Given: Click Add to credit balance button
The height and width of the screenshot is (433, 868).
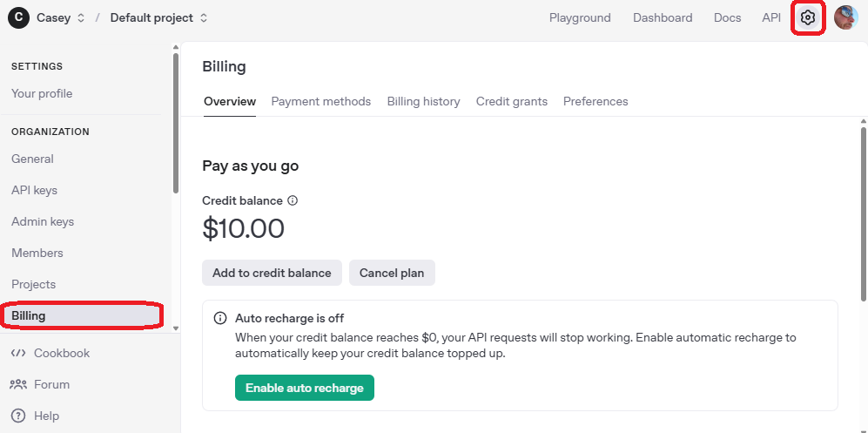Looking at the screenshot, I should point(272,273).
